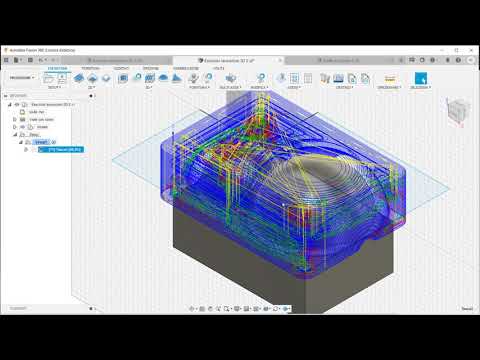Select the 3D Pocket Clearing tool
The width and height of the screenshot is (480, 360).
137,78
